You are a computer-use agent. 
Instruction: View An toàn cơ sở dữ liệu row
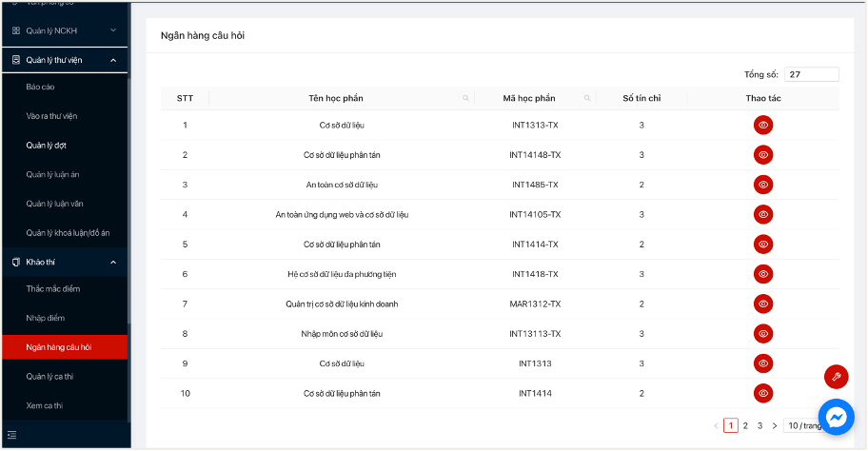click(762, 185)
